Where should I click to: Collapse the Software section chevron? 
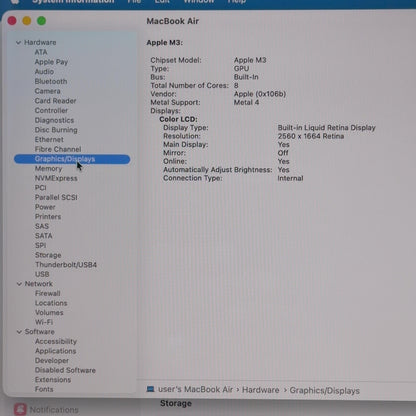tap(19, 332)
